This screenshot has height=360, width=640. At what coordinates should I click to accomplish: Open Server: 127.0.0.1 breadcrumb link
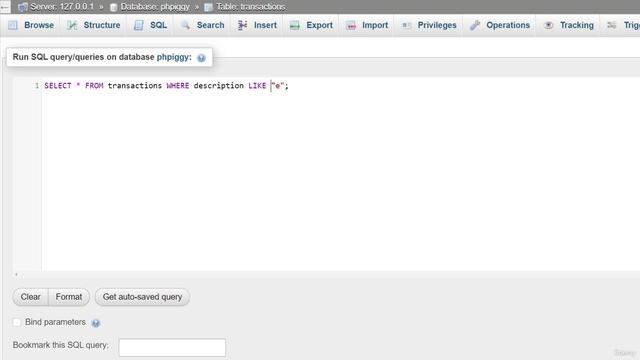pyautogui.click(x=62, y=7)
